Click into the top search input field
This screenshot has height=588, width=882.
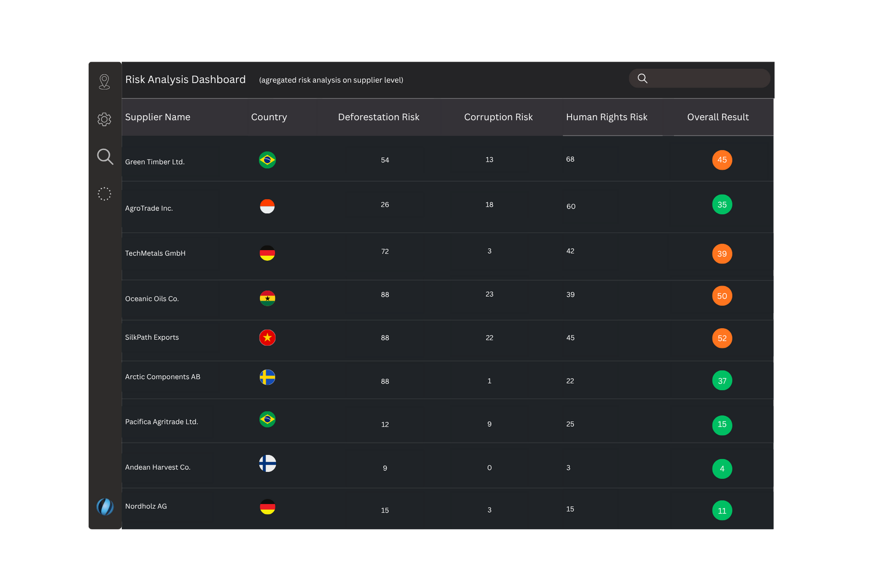[x=707, y=79]
